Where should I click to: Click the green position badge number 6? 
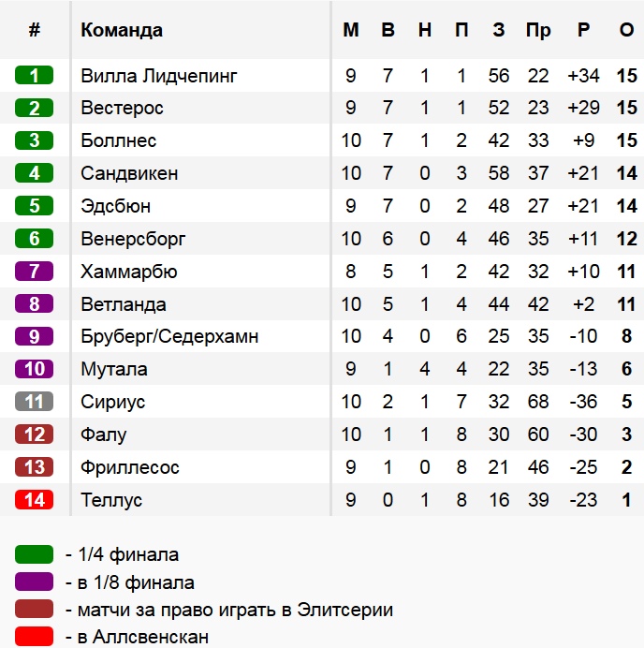[x=35, y=239]
